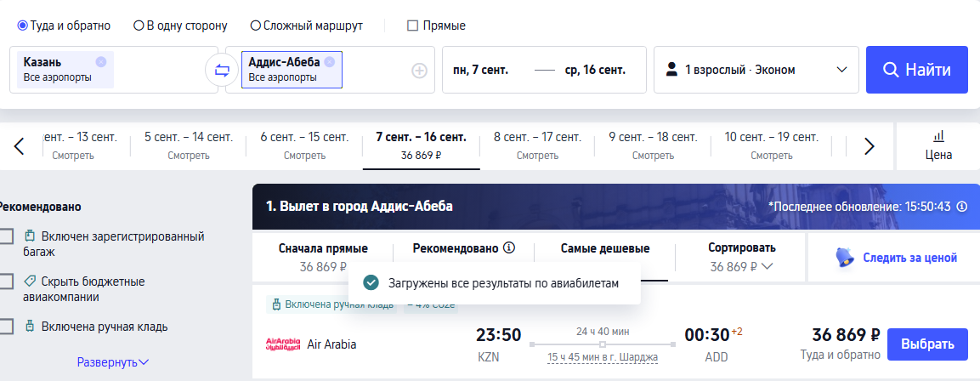Screen dimensions: 980x381
Task: Expand the Сортировать sorting dropdown
Action: 741,257
